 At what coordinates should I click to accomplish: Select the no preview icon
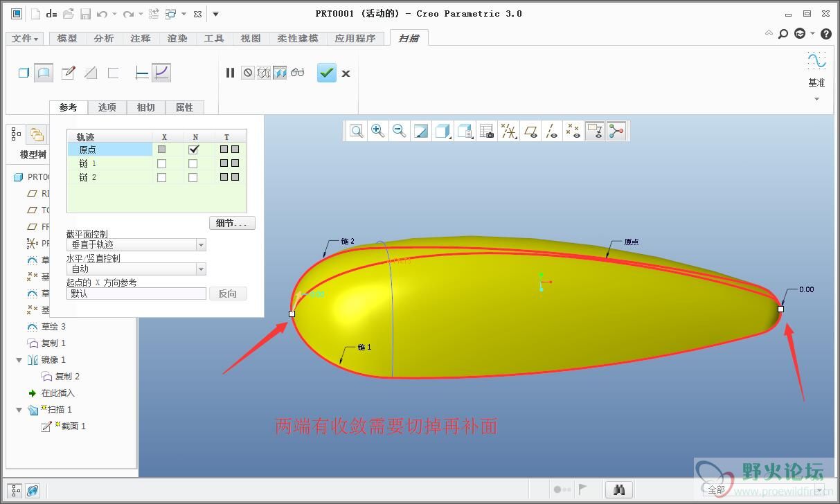[248, 73]
